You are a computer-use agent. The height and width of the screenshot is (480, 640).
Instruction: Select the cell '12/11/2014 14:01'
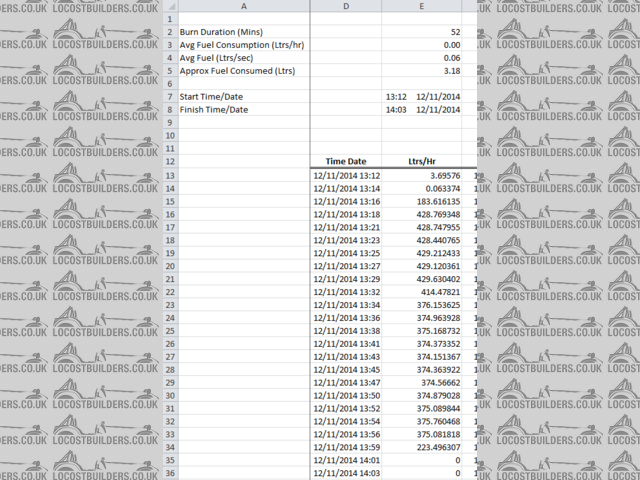tap(346, 460)
